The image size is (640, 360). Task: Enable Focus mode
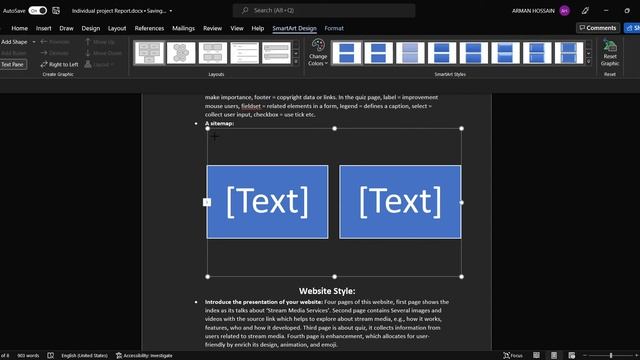tap(513, 356)
